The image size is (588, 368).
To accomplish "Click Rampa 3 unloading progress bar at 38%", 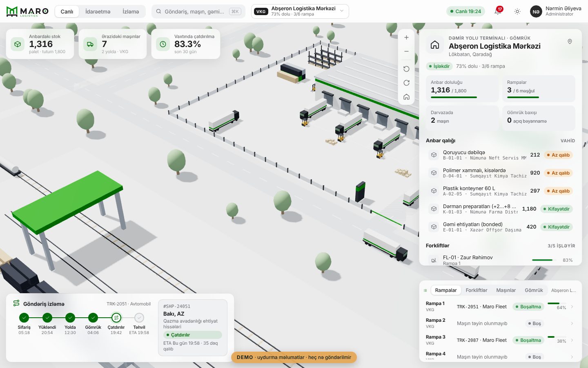I will point(557,337).
